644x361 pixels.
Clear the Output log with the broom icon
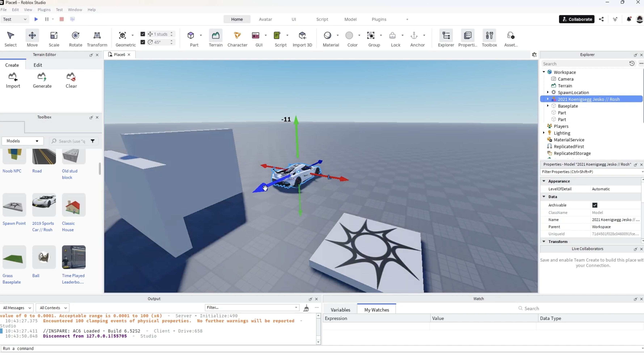click(306, 308)
